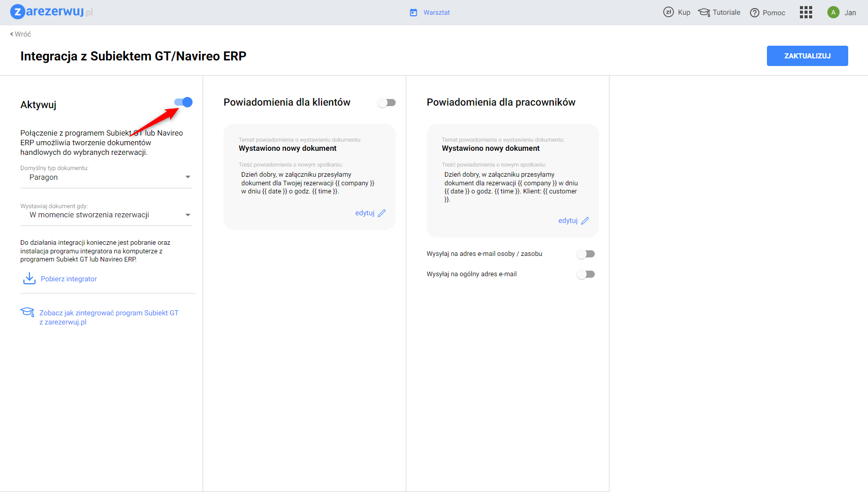Click the employee notification subject Wystawiono nowy dokument
Viewport: 868px width, 492px height.
(x=491, y=148)
